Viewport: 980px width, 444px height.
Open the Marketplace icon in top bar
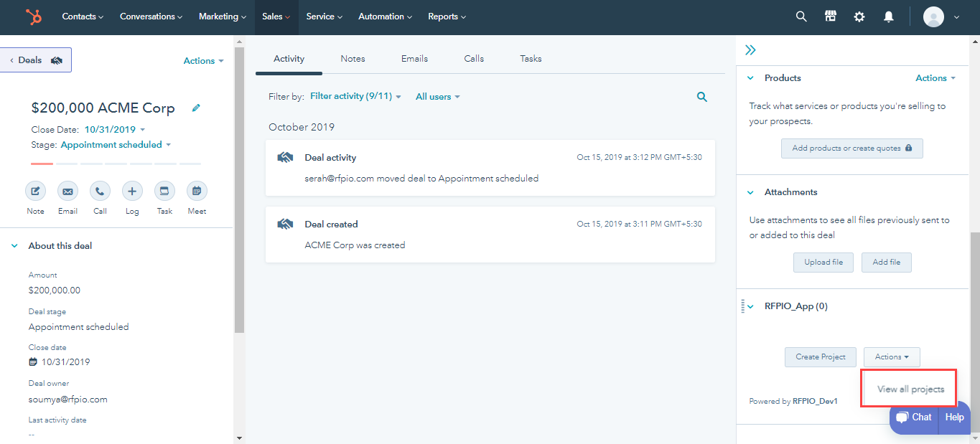tap(831, 16)
